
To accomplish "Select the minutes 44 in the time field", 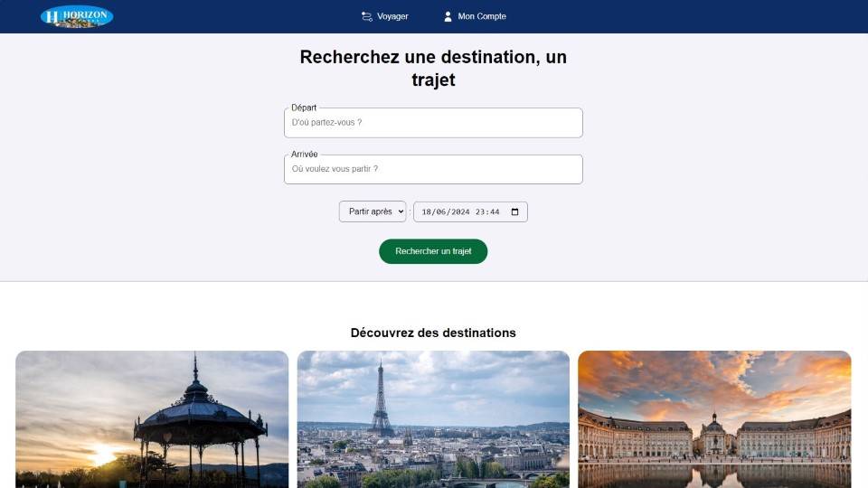I will (x=495, y=211).
